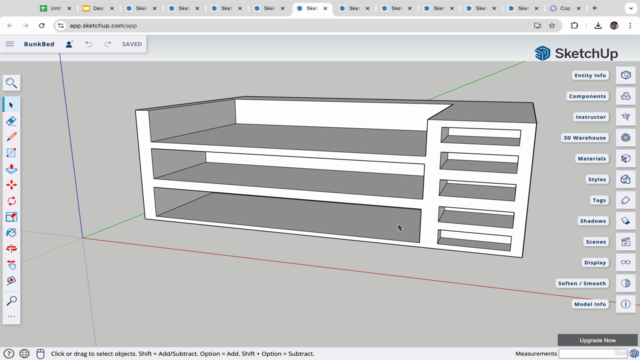Choose the Eraser tool

pyautogui.click(x=11, y=121)
